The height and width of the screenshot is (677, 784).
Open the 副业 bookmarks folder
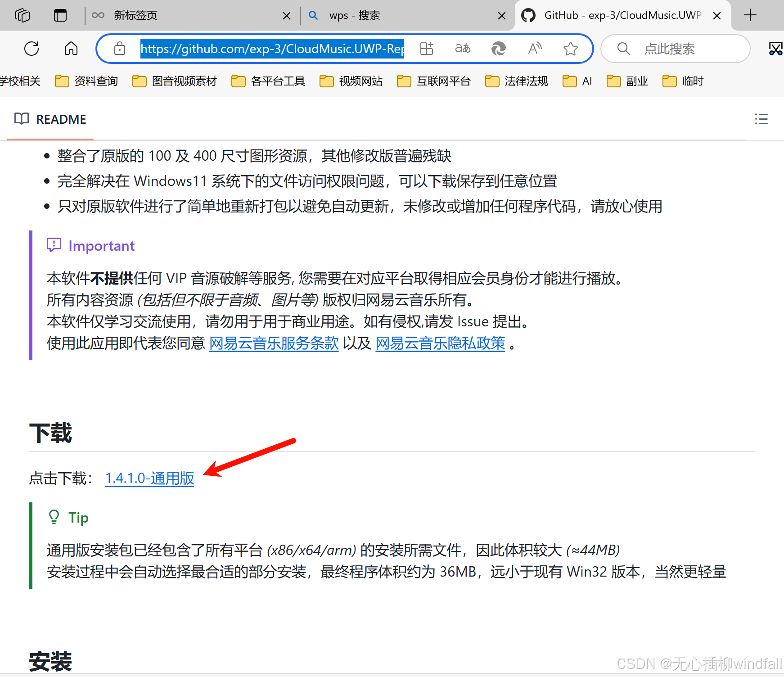point(627,81)
